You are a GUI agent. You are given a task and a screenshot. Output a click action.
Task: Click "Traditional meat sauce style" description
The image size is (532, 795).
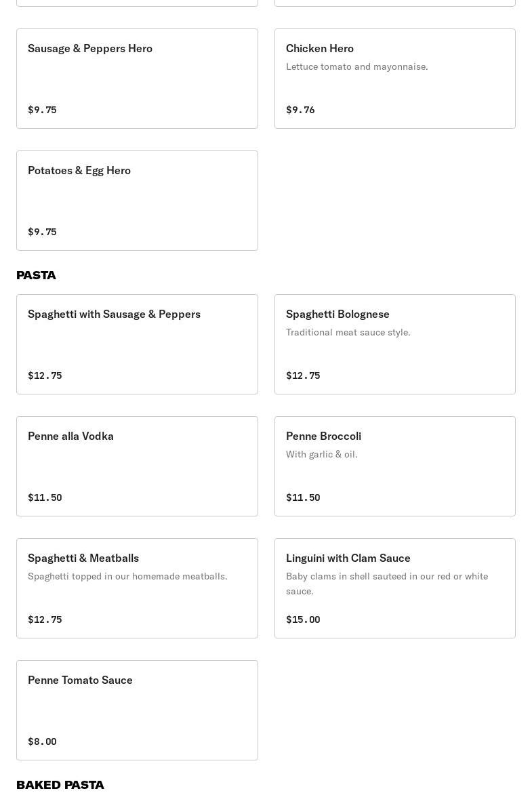click(x=348, y=332)
